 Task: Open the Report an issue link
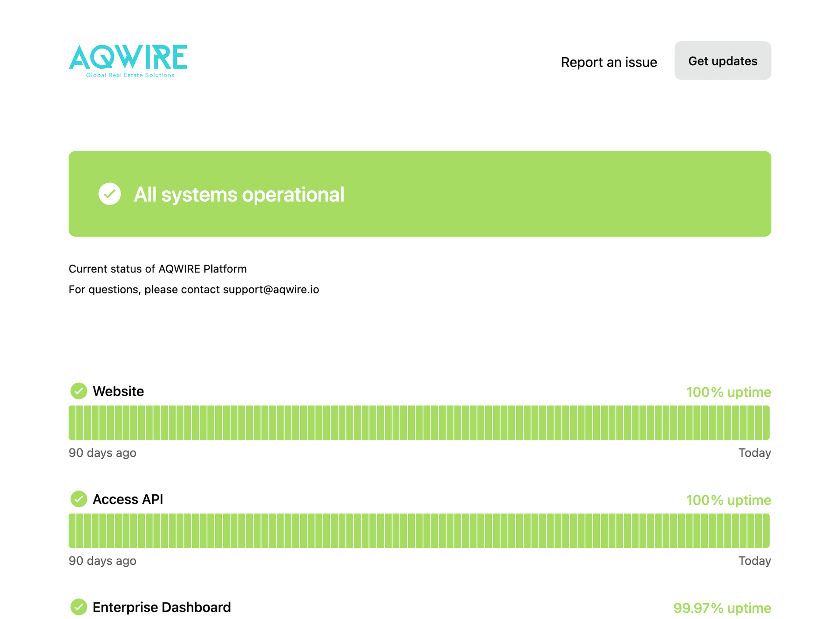[x=609, y=62]
